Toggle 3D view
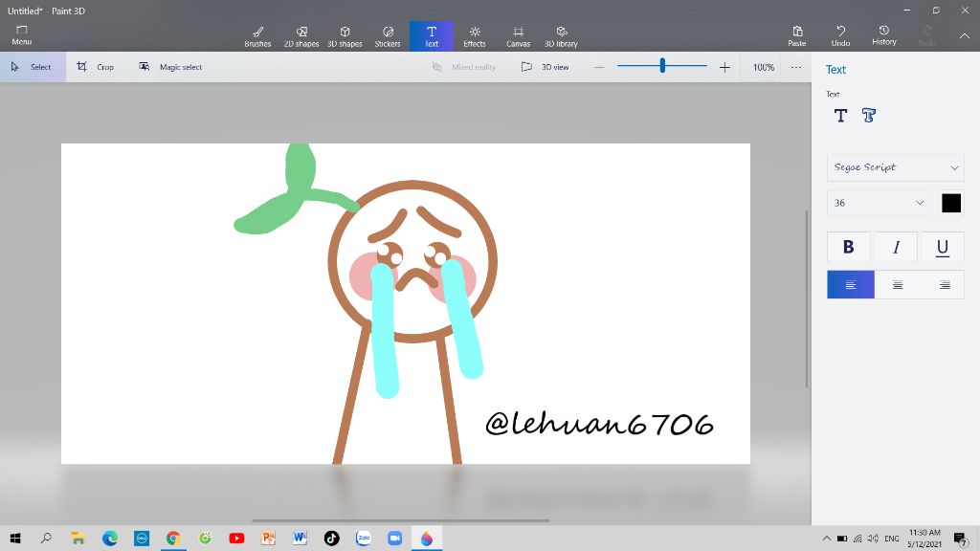This screenshot has width=980, height=551. pyautogui.click(x=545, y=67)
